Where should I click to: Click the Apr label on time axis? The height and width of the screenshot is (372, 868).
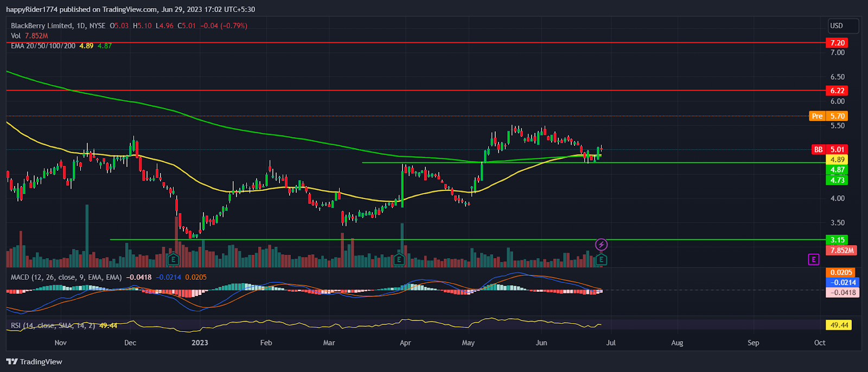click(x=405, y=343)
